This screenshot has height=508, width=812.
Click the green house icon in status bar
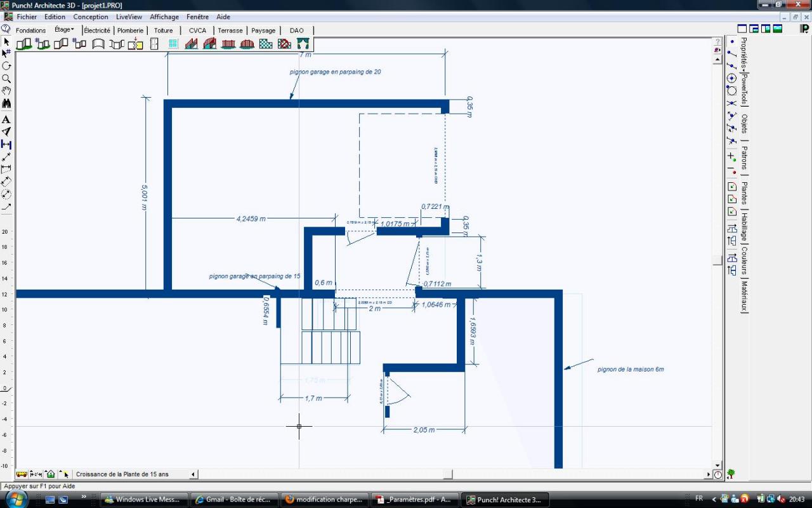[x=51, y=474]
